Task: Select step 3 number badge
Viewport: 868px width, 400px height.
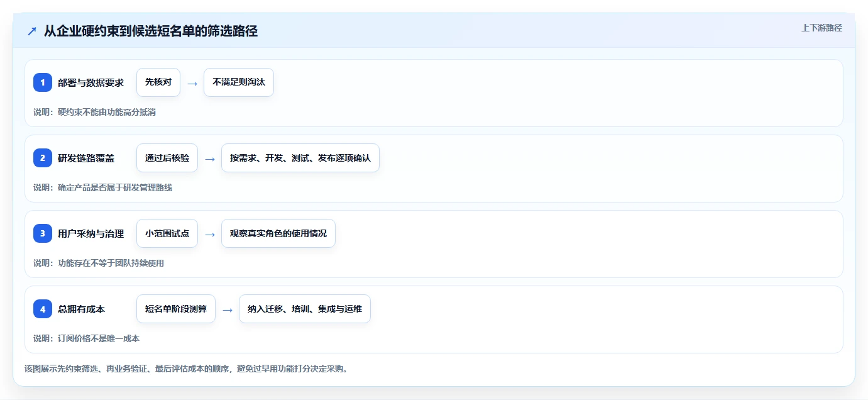Action: [x=43, y=233]
